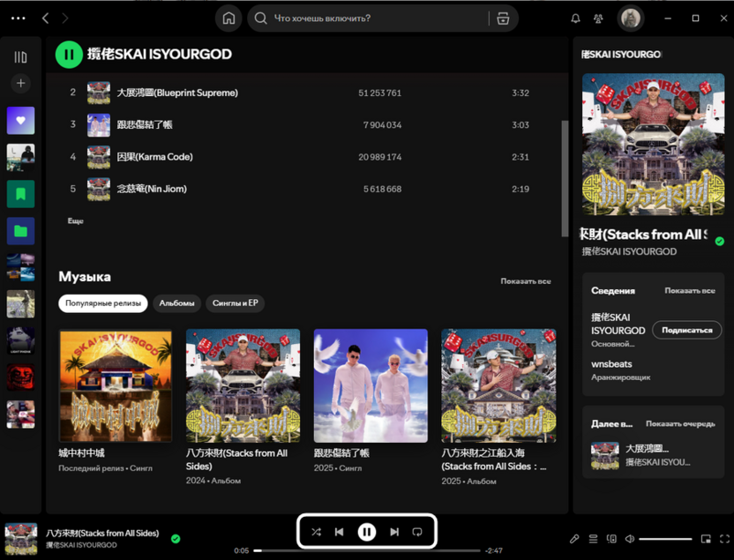
Task: Click the now-playing thumbnail in bottom bar
Action: (x=21, y=539)
